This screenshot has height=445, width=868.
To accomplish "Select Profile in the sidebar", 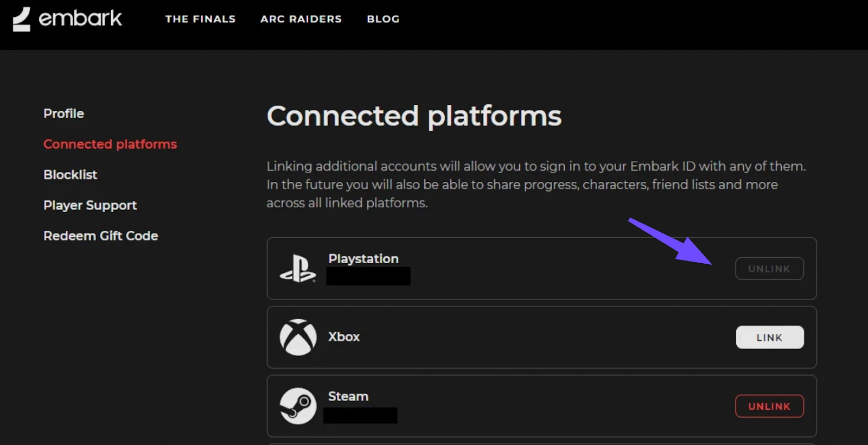I will (x=63, y=113).
